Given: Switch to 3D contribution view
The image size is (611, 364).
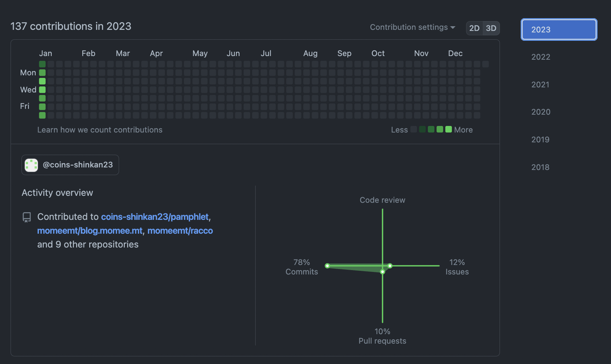Looking at the screenshot, I should pos(491,28).
